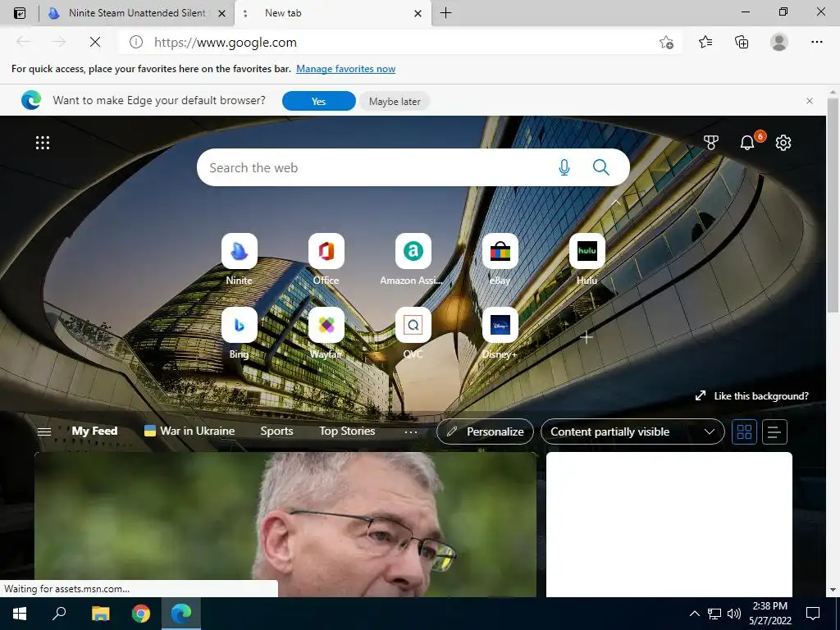The image size is (840, 630).
Task: Show more feed topics ellipsis
Action: pos(411,431)
